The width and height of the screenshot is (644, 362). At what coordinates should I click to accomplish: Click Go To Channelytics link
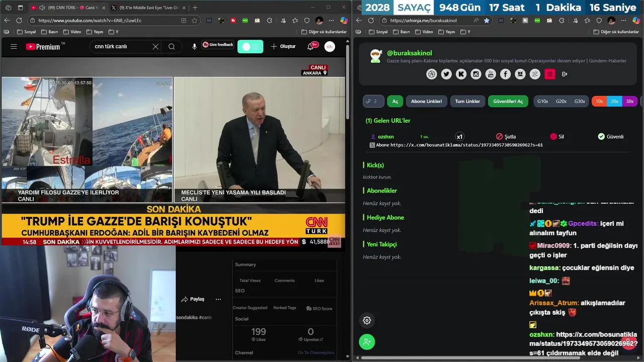pyautogui.click(x=315, y=352)
